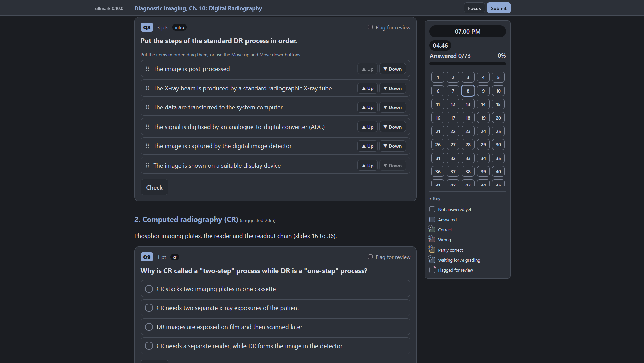Select 'DR images are exposed on film' option
644x363 pixels.
point(275,327)
